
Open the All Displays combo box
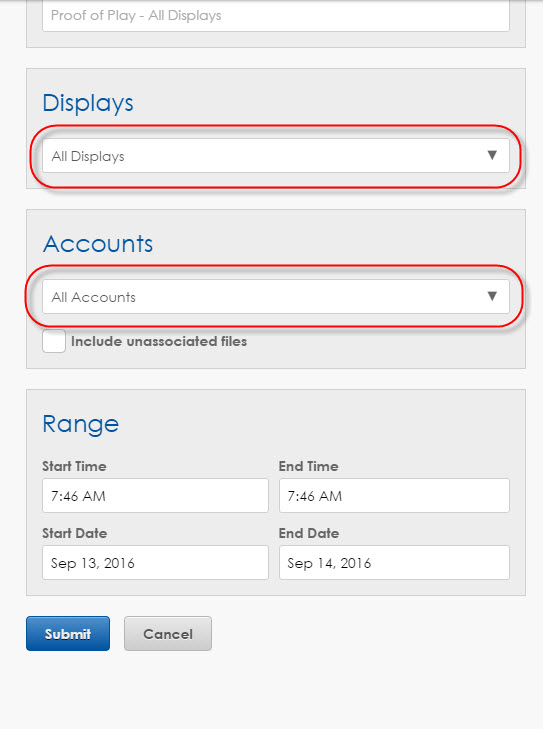pyautogui.click(x=276, y=156)
